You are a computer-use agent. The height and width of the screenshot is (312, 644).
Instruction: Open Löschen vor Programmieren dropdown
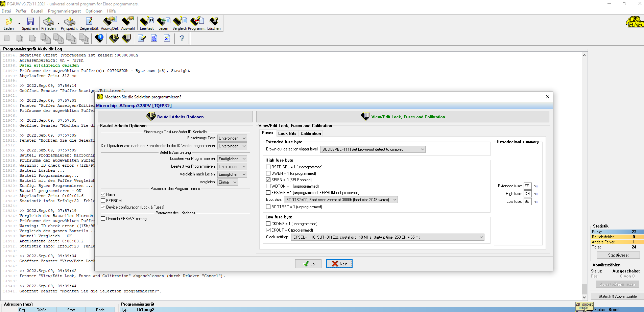pyautogui.click(x=232, y=159)
